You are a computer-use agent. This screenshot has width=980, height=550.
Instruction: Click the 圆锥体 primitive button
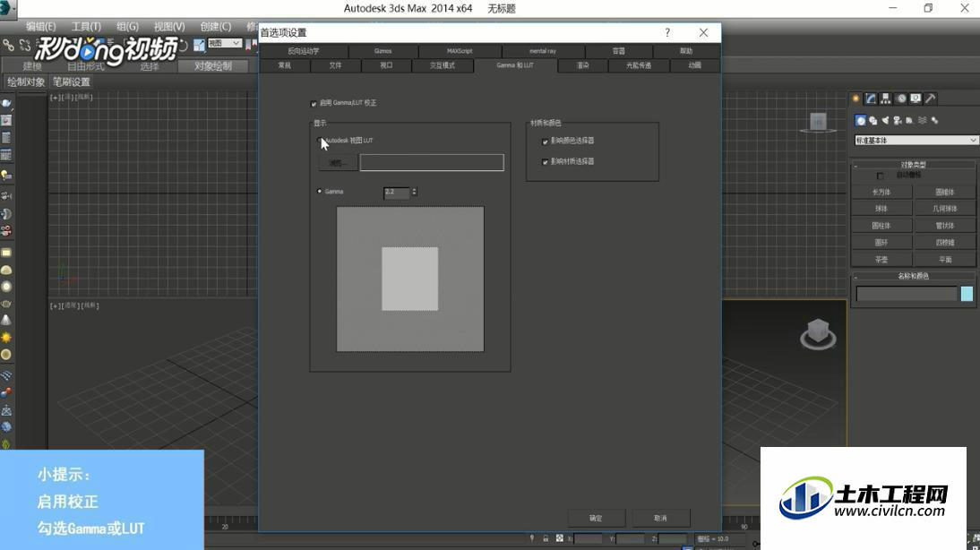point(944,192)
